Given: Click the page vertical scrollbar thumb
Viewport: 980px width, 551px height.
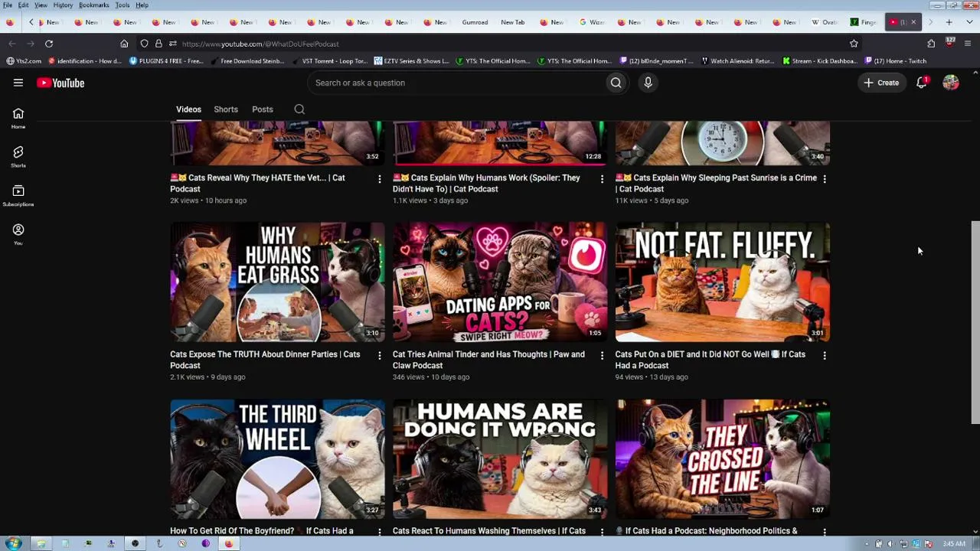Looking at the screenshot, I should 975,322.
